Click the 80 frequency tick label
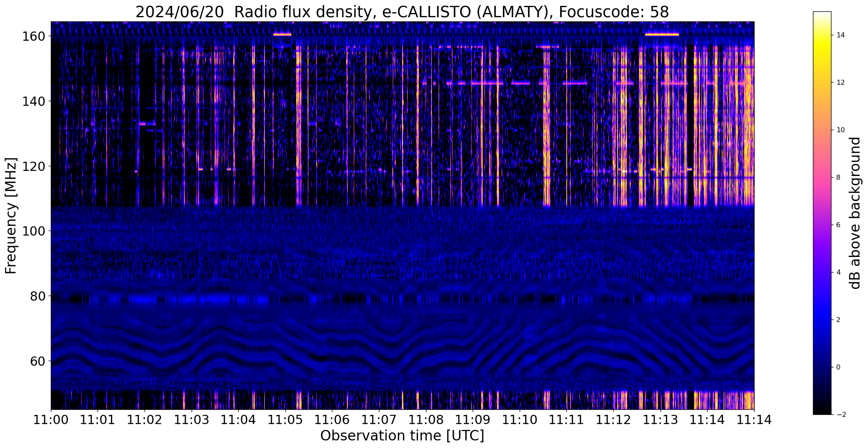This screenshot has height=448, width=868. tap(38, 296)
